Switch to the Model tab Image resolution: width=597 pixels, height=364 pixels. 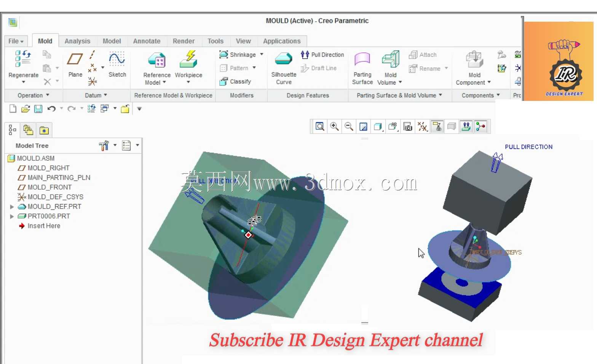coord(112,41)
